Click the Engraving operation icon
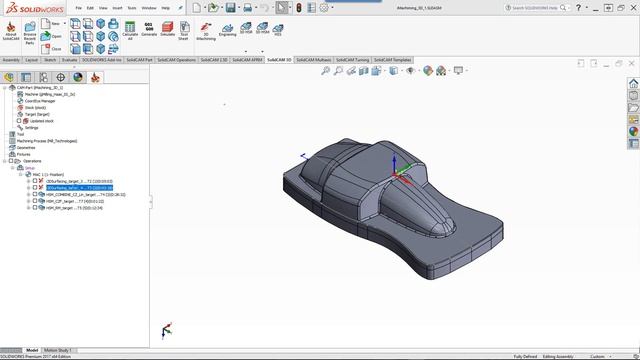Image resolution: width=640 pixels, height=360 pixels. click(x=227, y=29)
